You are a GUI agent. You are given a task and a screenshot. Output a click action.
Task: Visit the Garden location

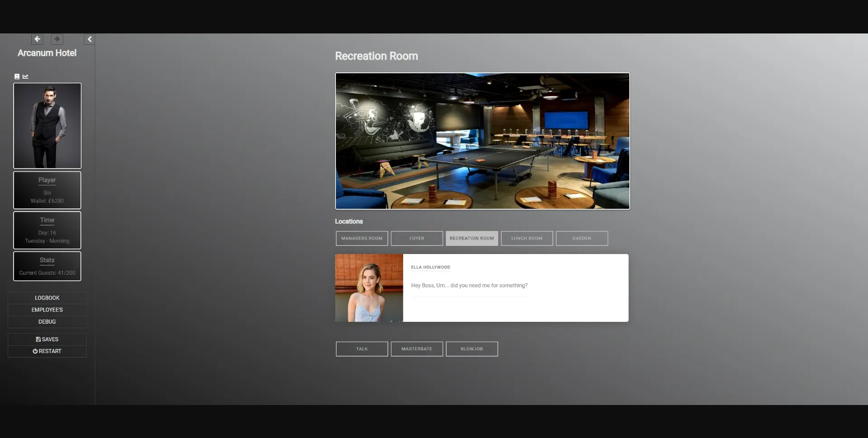click(x=581, y=238)
